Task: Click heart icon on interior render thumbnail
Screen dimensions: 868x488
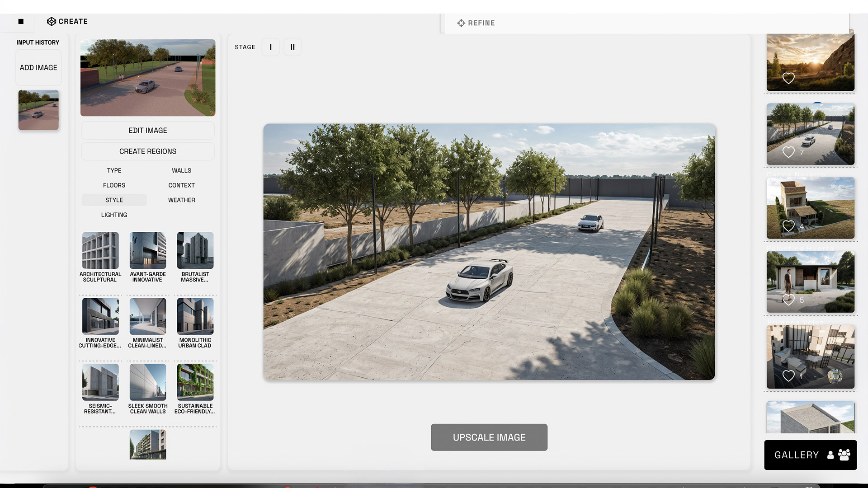Action: [x=788, y=375]
